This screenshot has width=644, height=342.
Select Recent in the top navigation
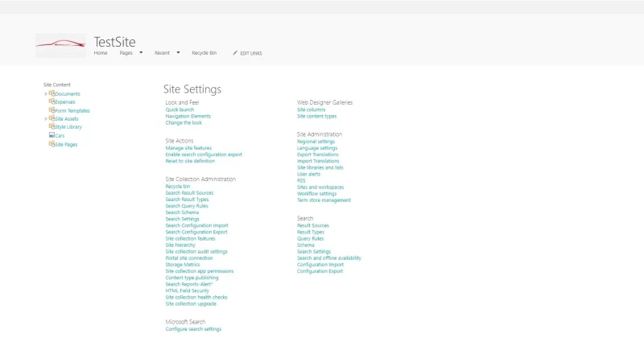point(163,53)
